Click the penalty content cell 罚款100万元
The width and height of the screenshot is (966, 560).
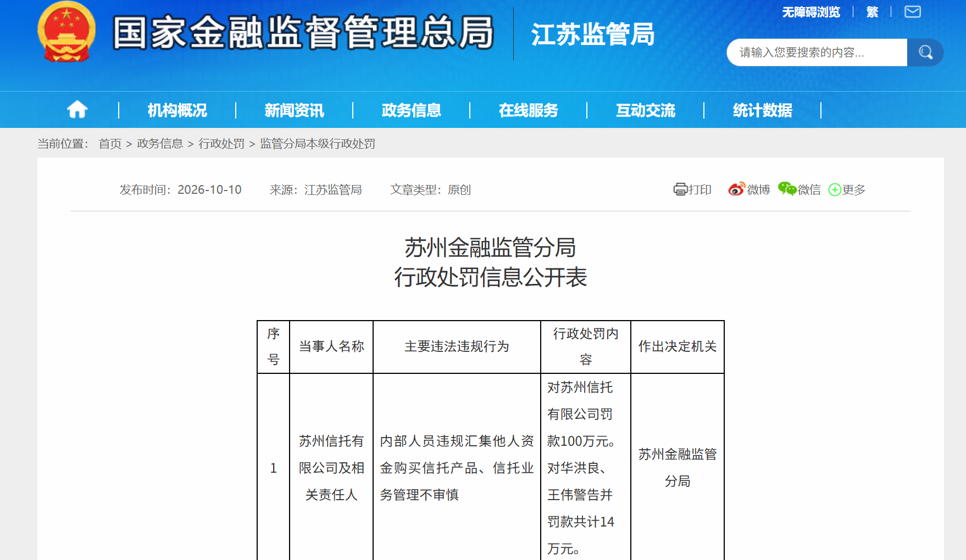586,468
